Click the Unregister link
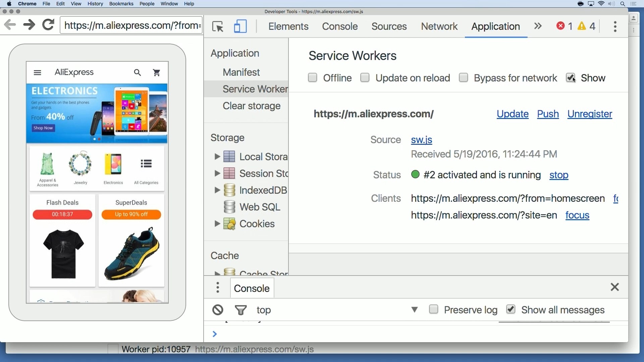 point(590,114)
